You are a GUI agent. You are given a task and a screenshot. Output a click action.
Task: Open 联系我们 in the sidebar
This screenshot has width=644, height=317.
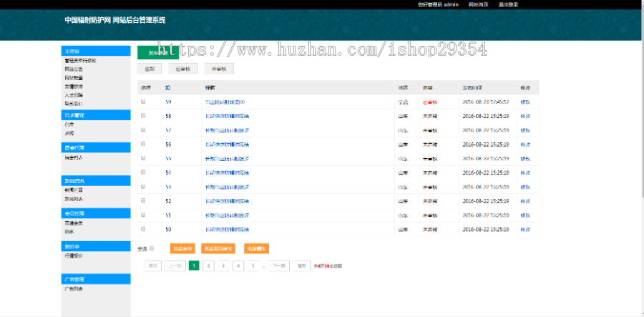pos(74,104)
